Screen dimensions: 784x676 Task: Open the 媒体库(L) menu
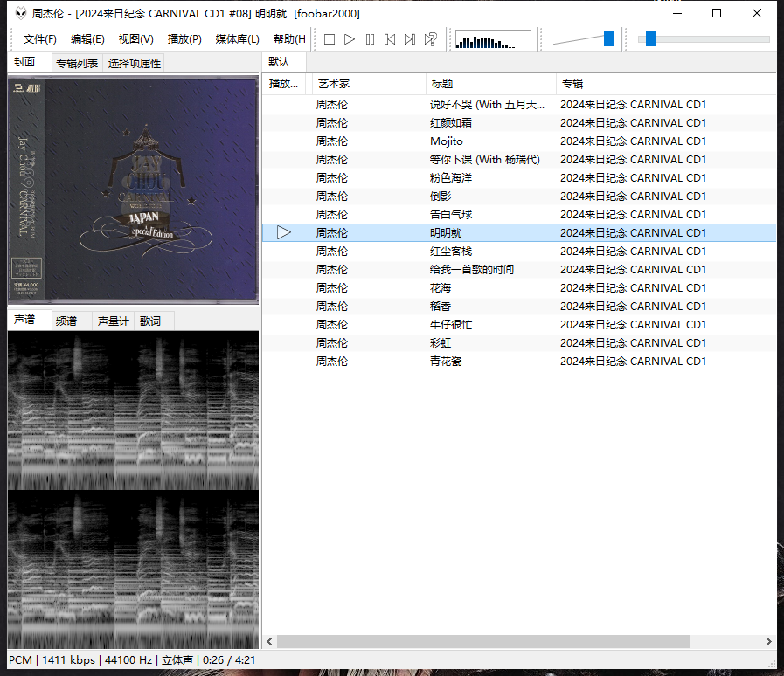tap(237, 39)
